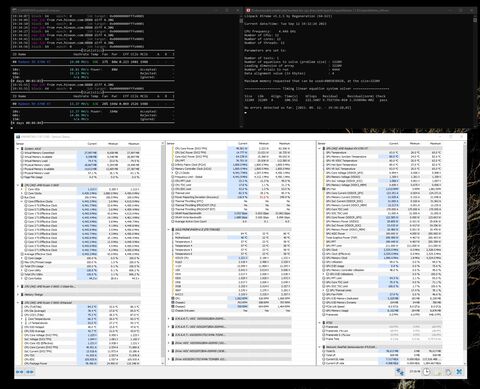
Task: Click the left panel vertical scrollbar in HWiNFO
Action: [163, 253]
